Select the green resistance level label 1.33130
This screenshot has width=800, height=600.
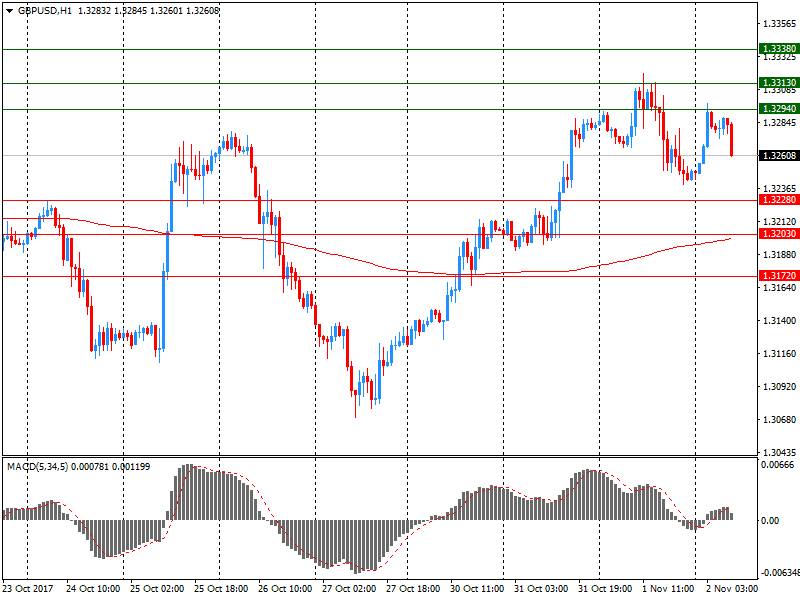tap(779, 83)
